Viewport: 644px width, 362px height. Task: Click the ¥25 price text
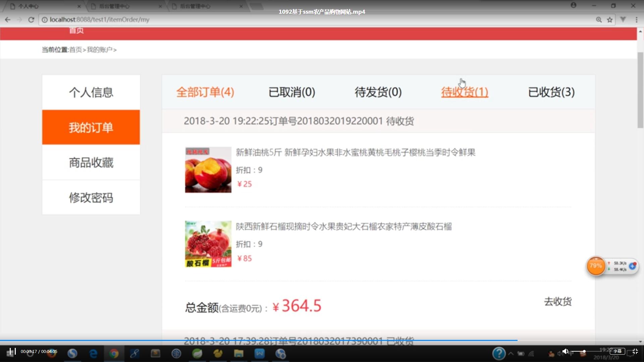(245, 184)
